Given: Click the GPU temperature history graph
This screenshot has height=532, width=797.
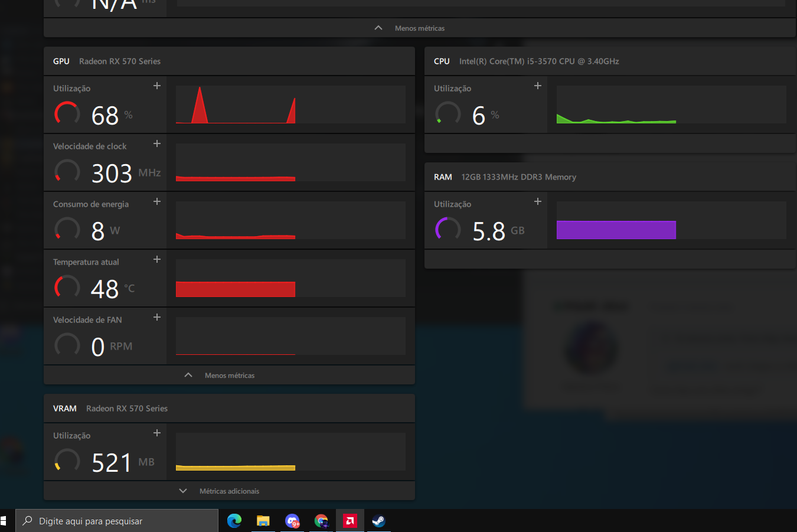Looking at the screenshot, I should coord(290,278).
